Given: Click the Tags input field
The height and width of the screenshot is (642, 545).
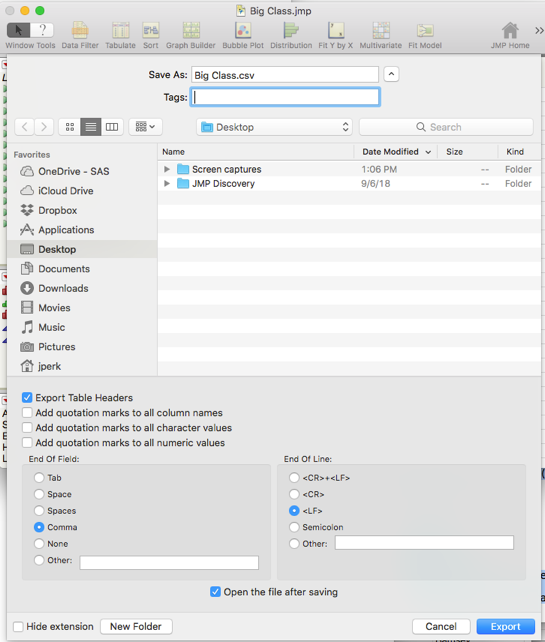Looking at the screenshot, I should (x=285, y=97).
